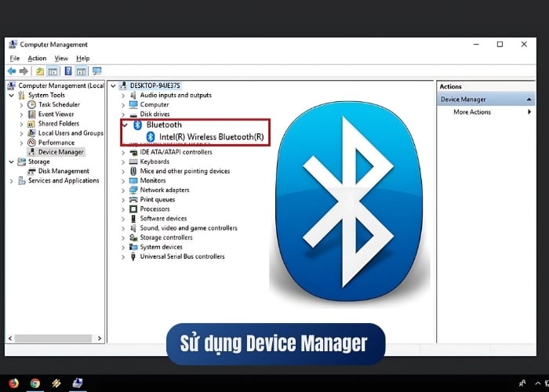
Task: Open Chrome from the taskbar
Action: coord(35,383)
